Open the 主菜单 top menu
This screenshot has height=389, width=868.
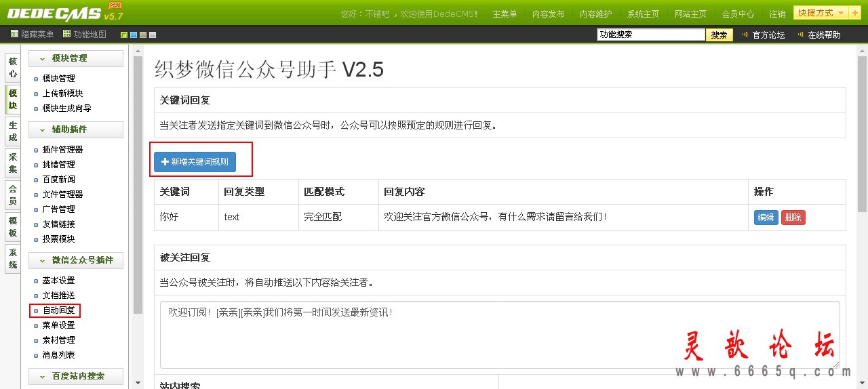(x=505, y=14)
